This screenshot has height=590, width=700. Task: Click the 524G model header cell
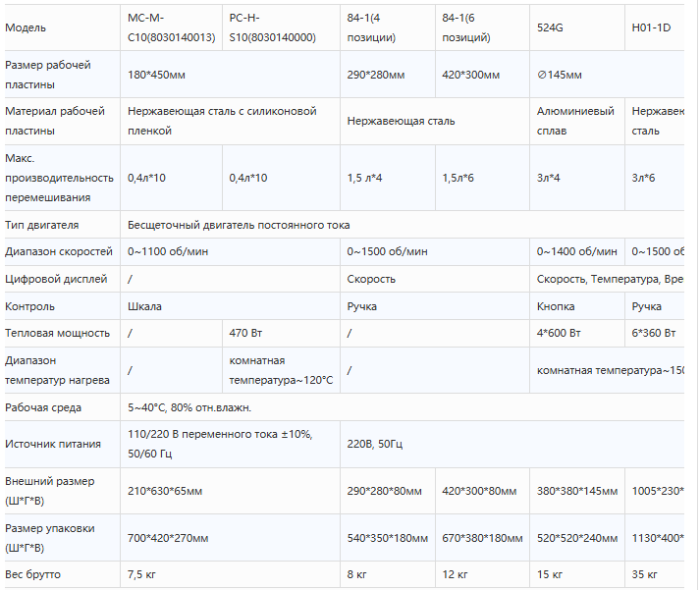pyautogui.click(x=576, y=27)
